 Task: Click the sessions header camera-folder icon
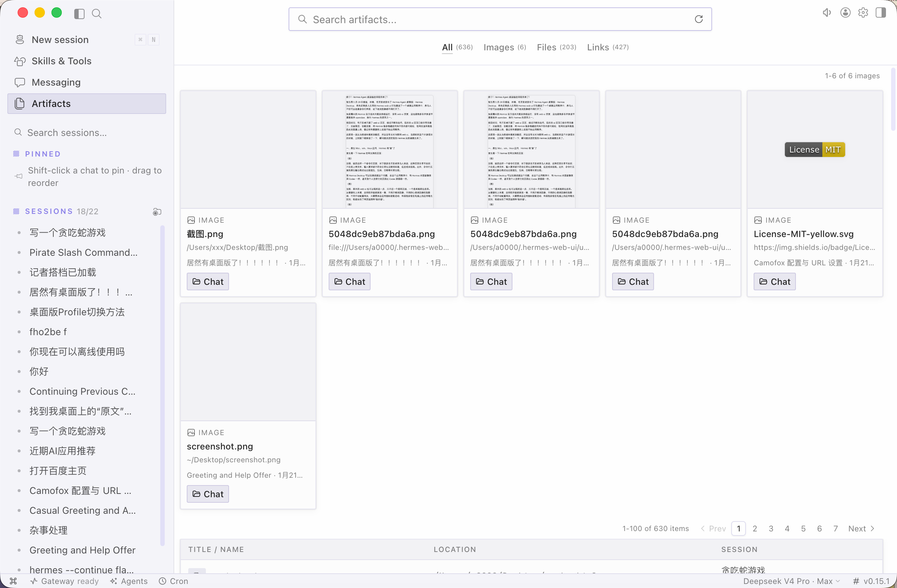157,212
